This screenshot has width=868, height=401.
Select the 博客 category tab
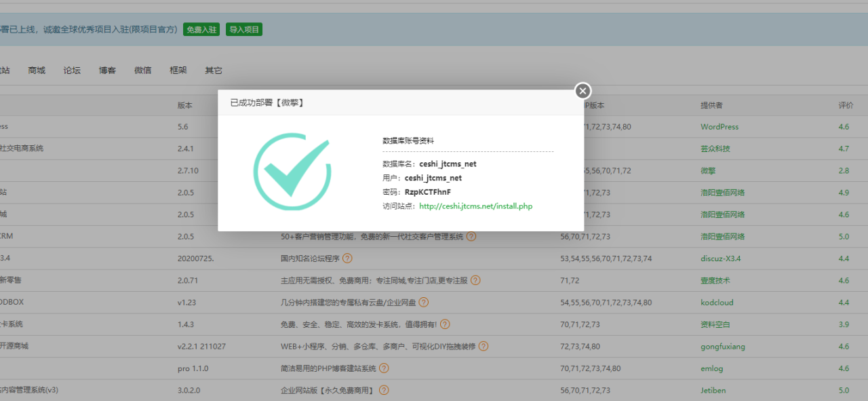click(107, 71)
